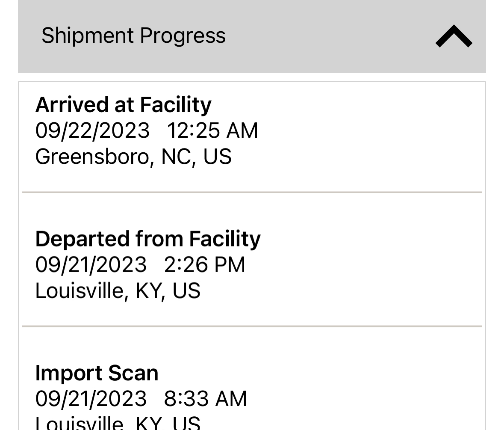504x430 pixels.
Task: Select the Departed from Facility heading
Action: 148,239
